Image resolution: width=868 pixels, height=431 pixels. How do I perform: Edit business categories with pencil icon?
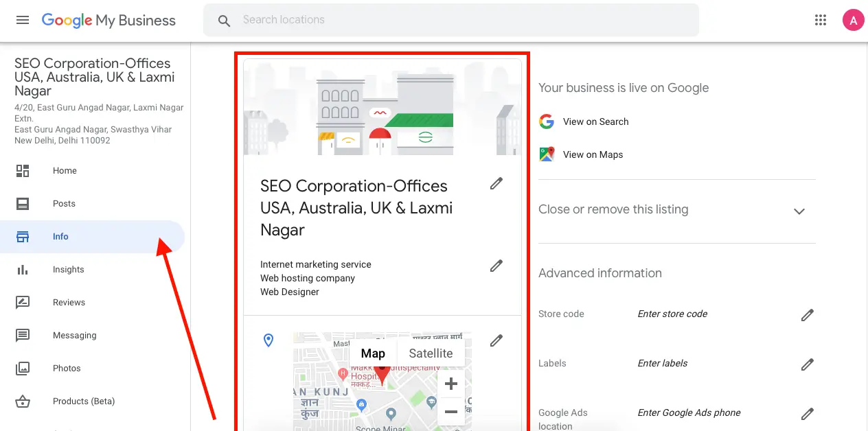click(x=496, y=266)
